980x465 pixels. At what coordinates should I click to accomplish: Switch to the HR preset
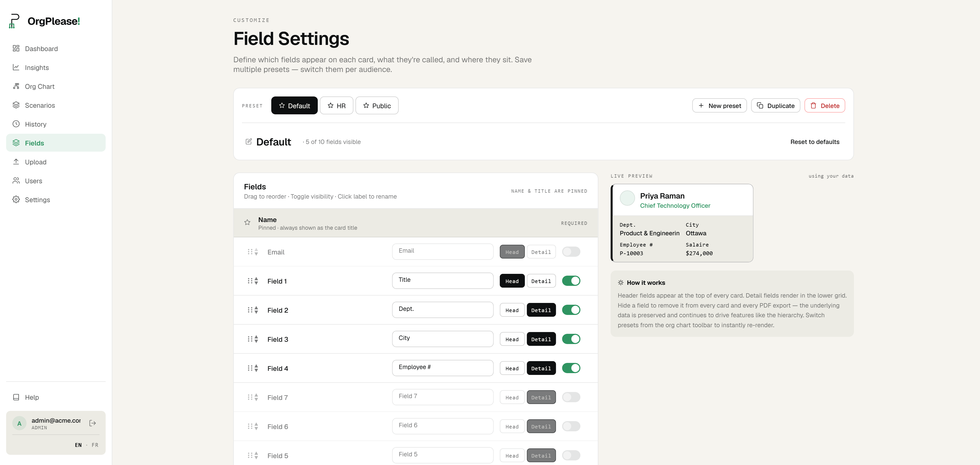[336, 105]
